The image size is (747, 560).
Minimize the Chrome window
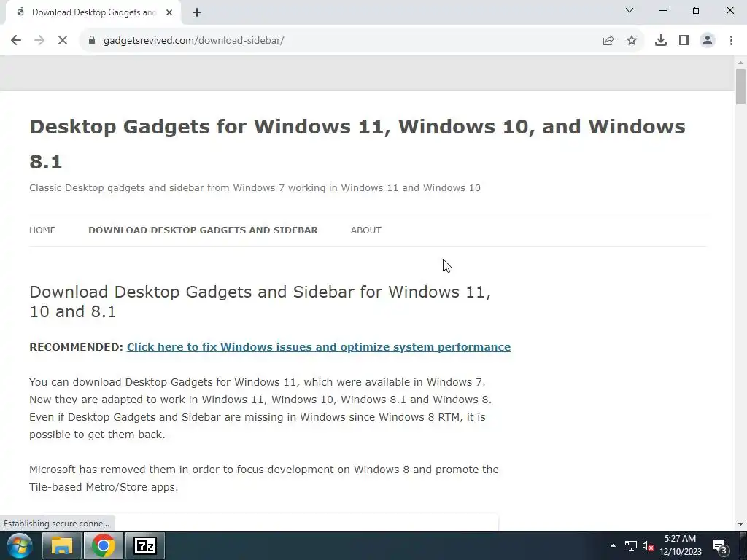(x=663, y=10)
